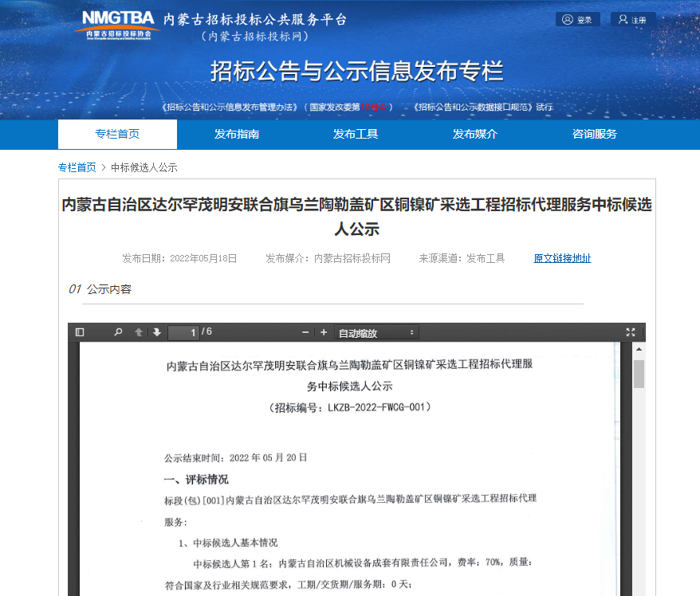Screen dimensions: 700x596
Task: Switch to the 发布工具 tab
Action: [x=355, y=134]
